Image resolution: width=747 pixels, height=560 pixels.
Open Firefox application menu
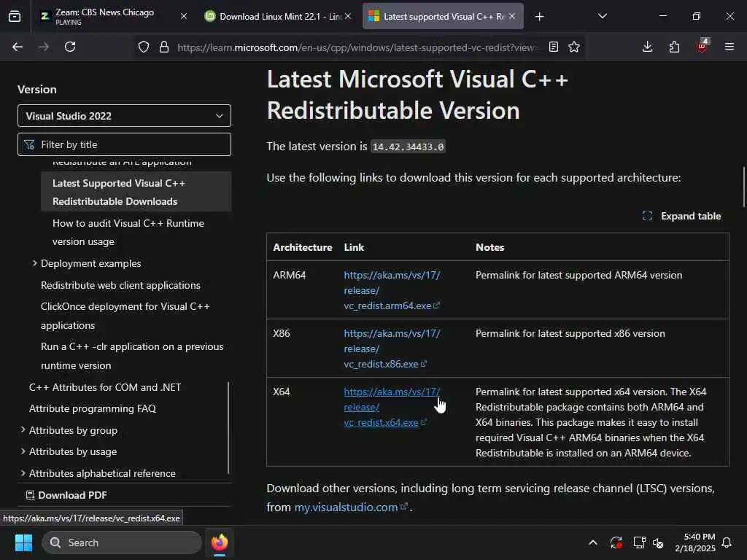coord(729,47)
